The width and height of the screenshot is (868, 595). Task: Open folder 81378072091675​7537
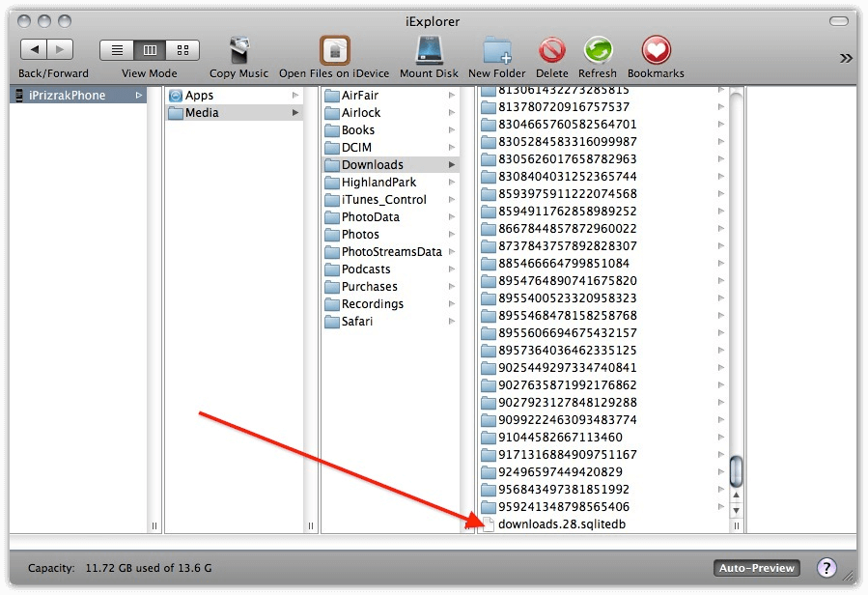[x=603, y=106]
